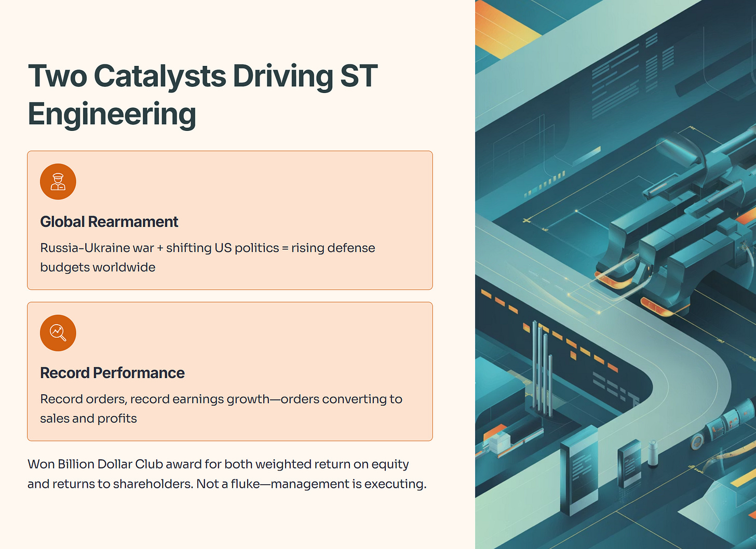
Task: Select the 'Record Performance' heading
Action: [112, 373]
